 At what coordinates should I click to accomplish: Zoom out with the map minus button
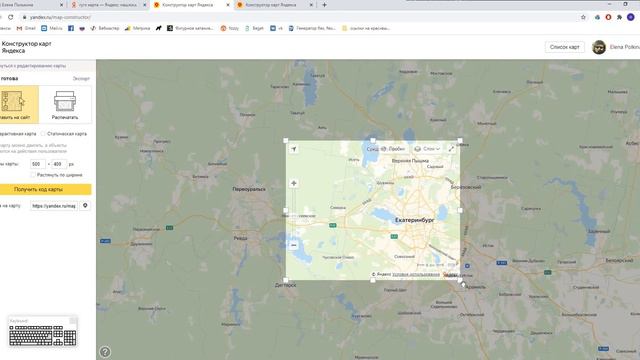click(293, 245)
